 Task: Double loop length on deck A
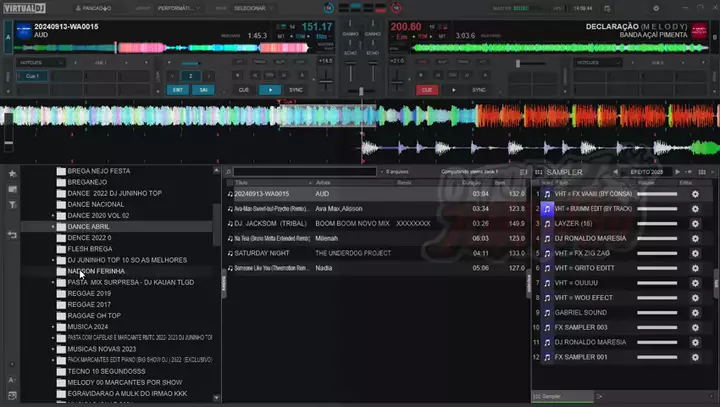209,76
